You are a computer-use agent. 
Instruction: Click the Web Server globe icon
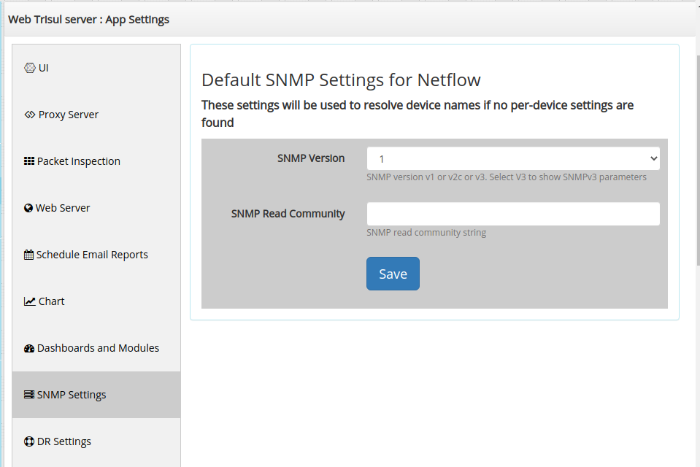click(x=29, y=208)
